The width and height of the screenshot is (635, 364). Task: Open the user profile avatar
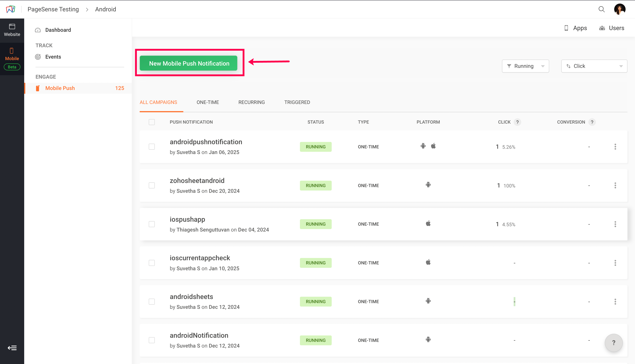point(620,9)
